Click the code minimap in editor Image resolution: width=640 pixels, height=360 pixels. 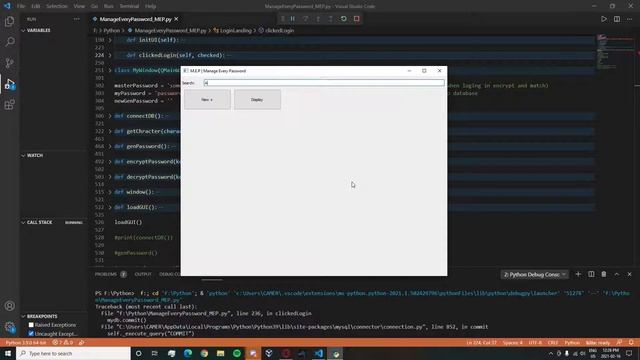point(615,52)
